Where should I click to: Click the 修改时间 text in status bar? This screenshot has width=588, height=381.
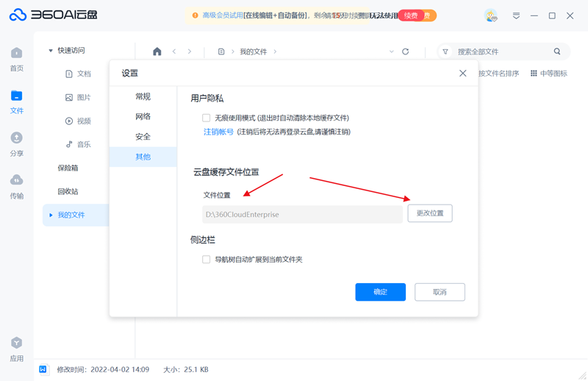click(x=103, y=370)
